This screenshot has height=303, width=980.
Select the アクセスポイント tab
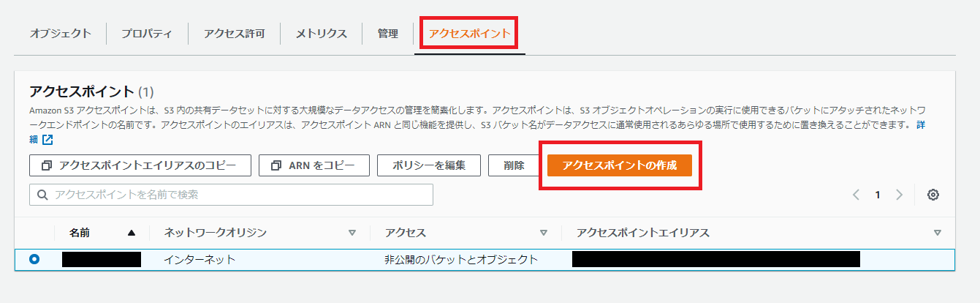click(470, 34)
